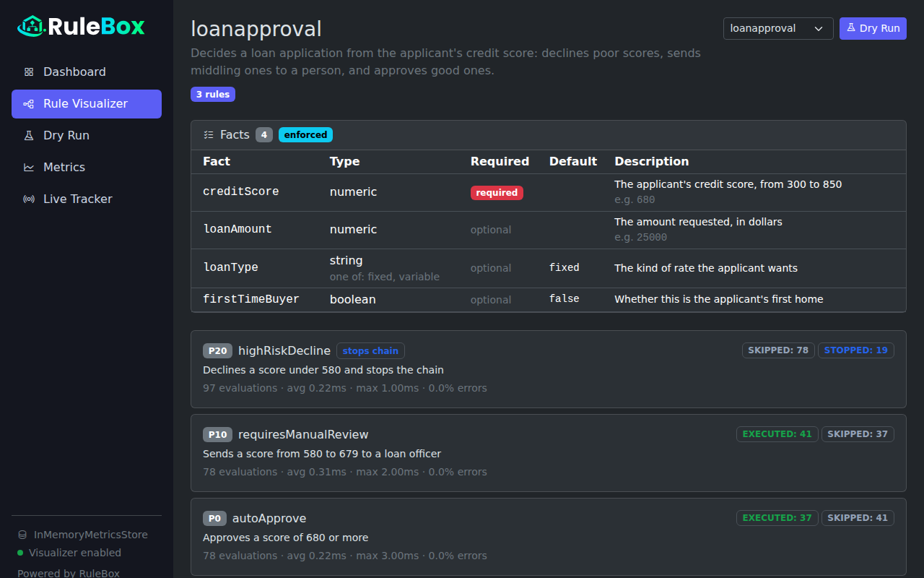Click the autoApprove rule title
This screenshot has height=578, width=924.
point(269,519)
